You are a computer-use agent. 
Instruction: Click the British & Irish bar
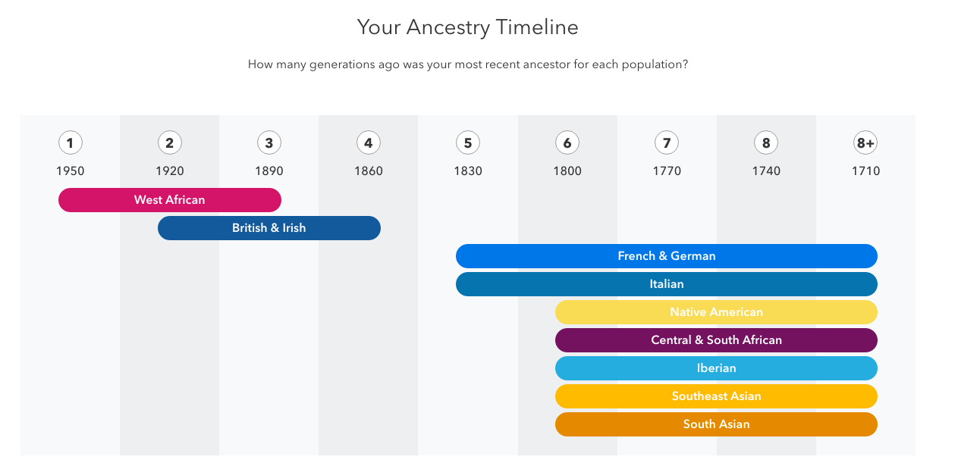269,228
